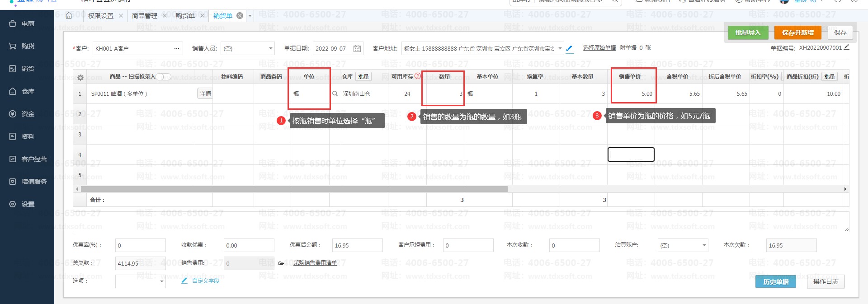Open the 结算账户 dropdown
The image size is (868, 304).
704,246
